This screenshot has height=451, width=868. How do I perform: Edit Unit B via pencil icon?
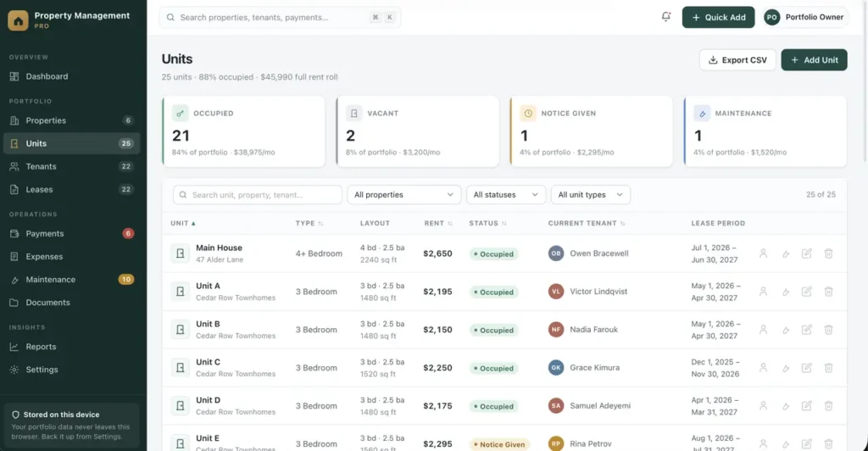pos(807,330)
